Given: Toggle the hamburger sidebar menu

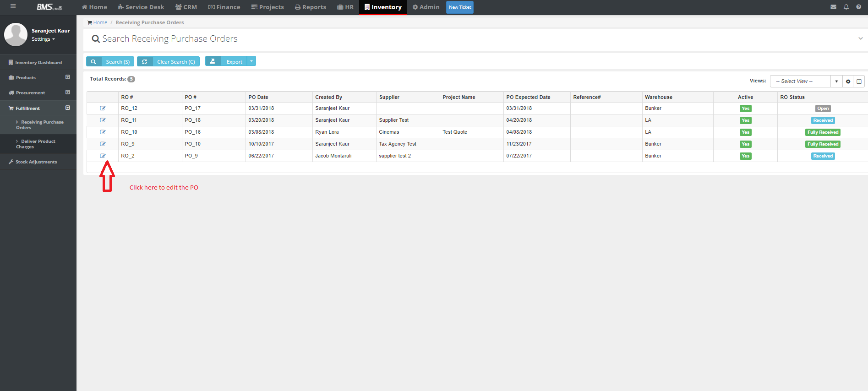Looking at the screenshot, I should click(13, 6).
